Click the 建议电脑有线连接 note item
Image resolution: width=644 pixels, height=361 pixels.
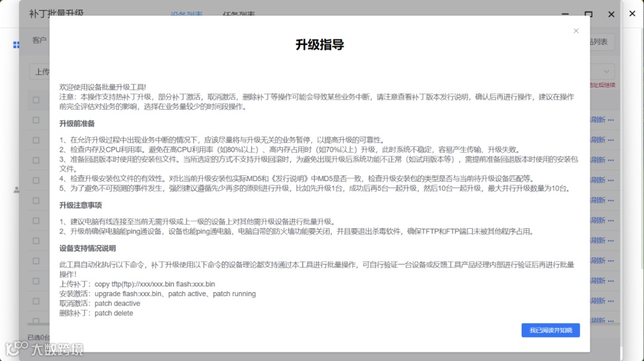tap(199, 222)
